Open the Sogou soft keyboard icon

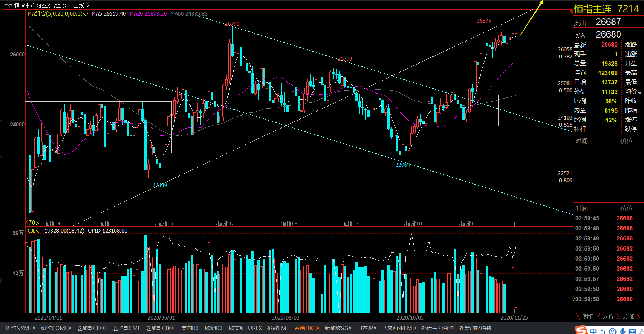(x=632, y=331)
